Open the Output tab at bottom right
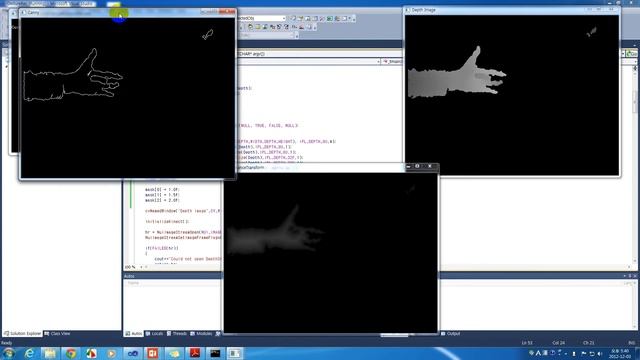Viewport: 640px width, 360px height. [x=451, y=333]
